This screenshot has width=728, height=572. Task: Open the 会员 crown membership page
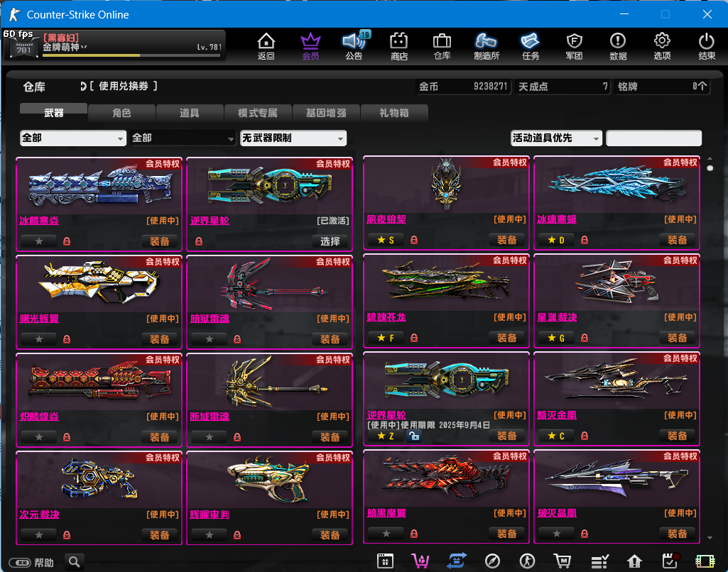click(x=310, y=46)
